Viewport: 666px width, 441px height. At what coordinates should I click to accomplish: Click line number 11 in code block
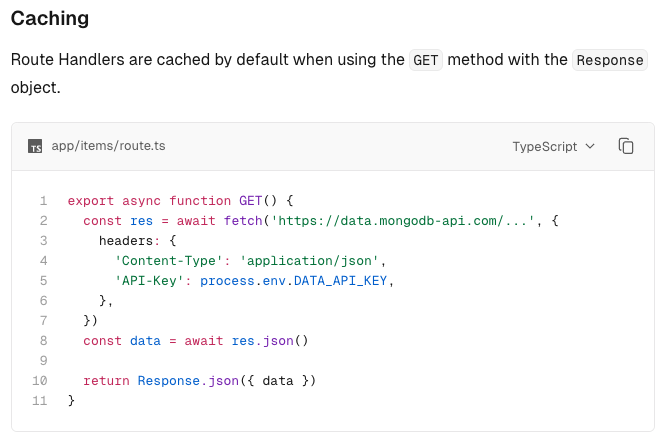[x=41, y=400]
